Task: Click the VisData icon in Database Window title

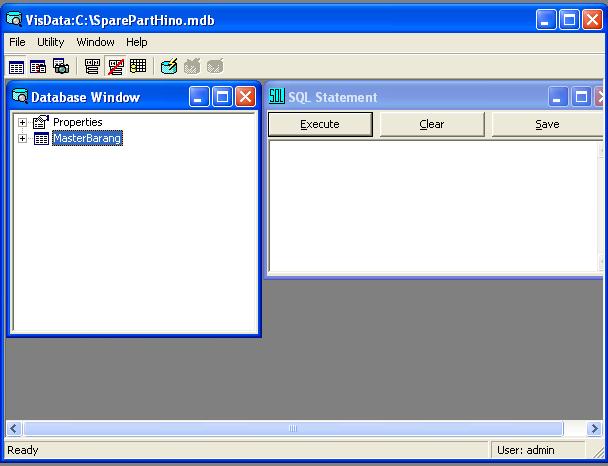Action: click(20, 97)
